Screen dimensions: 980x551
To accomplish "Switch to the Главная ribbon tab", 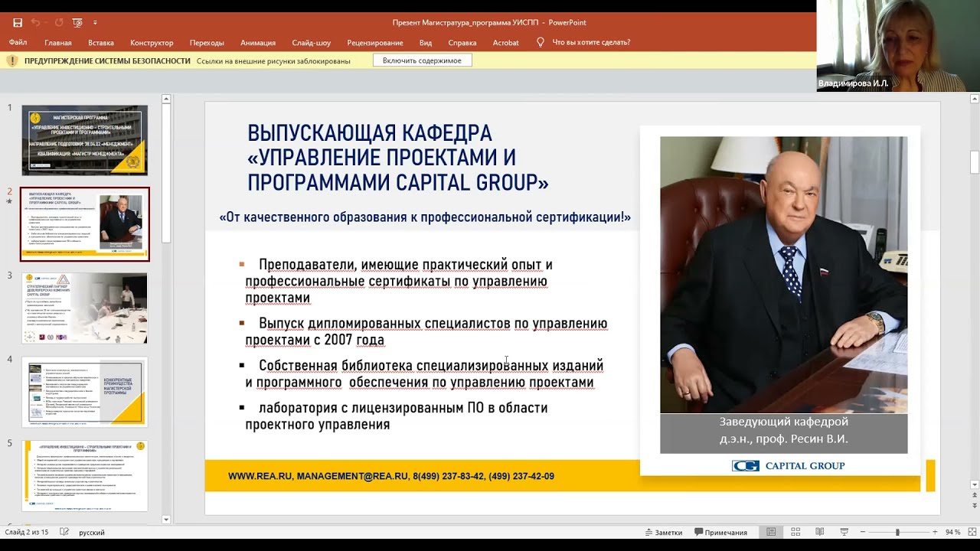I will [58, 42].
